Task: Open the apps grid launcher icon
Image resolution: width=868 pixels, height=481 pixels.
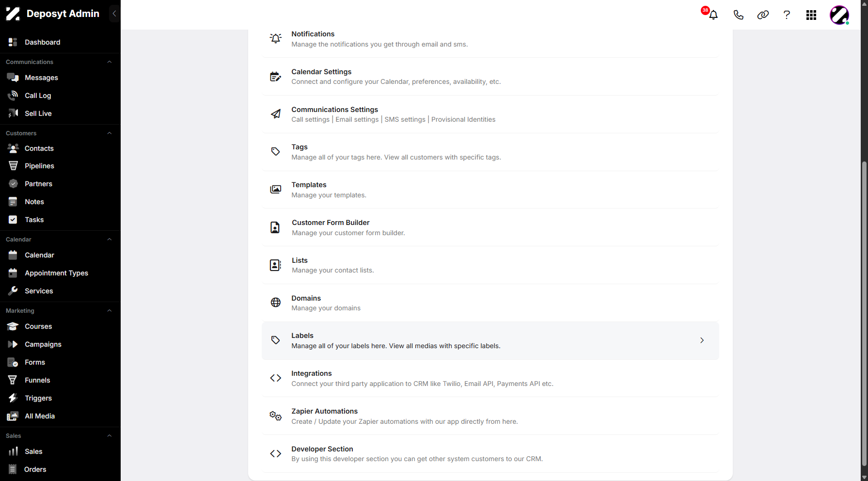Action: 811,15
